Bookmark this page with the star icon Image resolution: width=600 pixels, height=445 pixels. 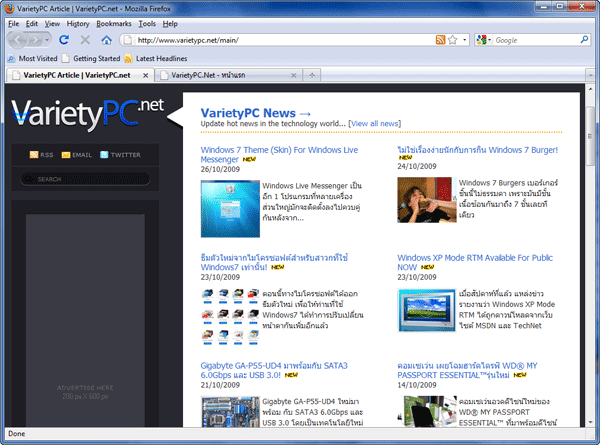(x=453, y=40)
